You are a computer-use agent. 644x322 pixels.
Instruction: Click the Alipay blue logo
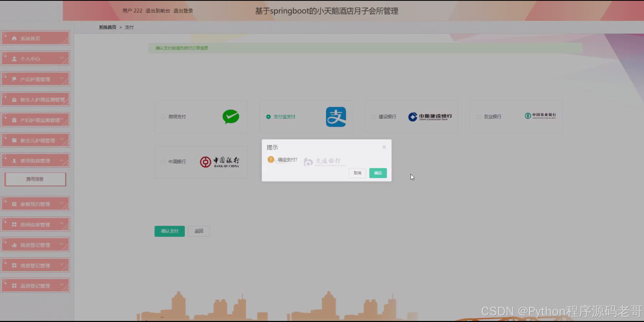click(x=336, y=117)
